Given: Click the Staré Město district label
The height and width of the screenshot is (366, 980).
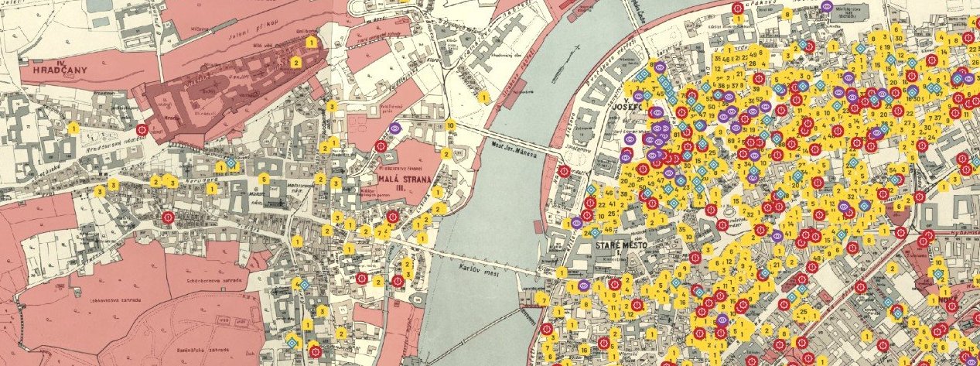Looking at the screenshot, I should tap(620, 246).
